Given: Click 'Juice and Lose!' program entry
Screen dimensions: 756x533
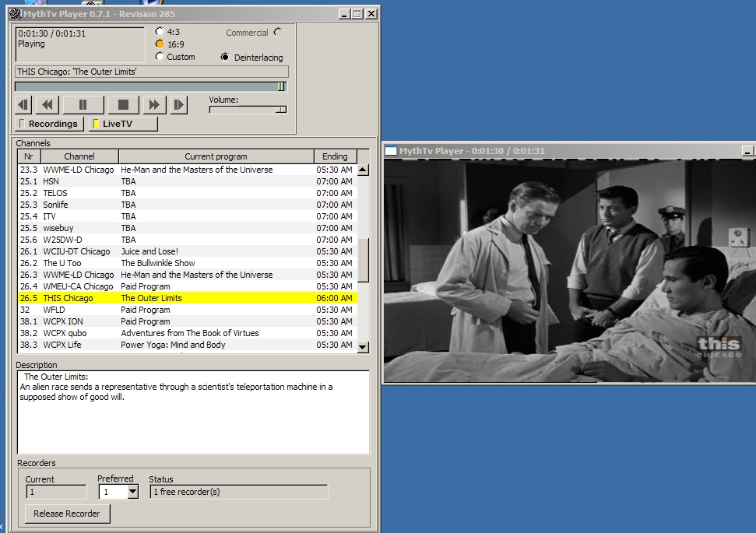Looking at the screenshot, I should [x=149, y=251].
